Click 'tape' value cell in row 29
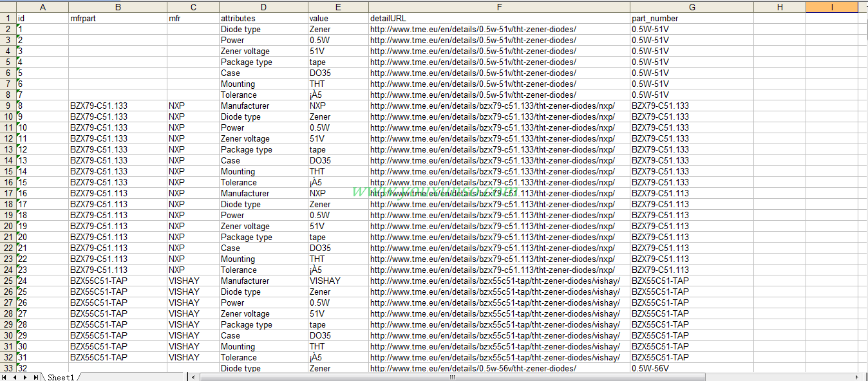 point(338,325)
